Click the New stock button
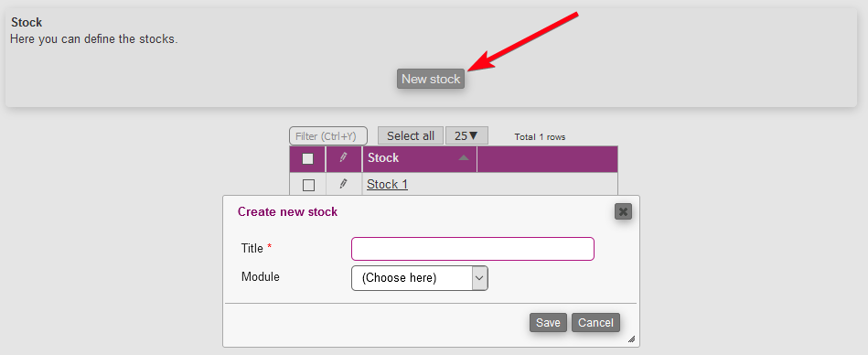 click(x=431, y=79)
